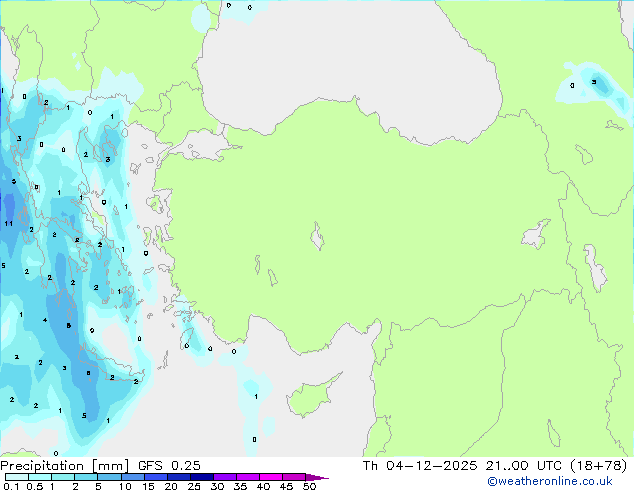Click the 25–30 mm dark navy swatch
The image size is (634, 490).
coord(201,477)
